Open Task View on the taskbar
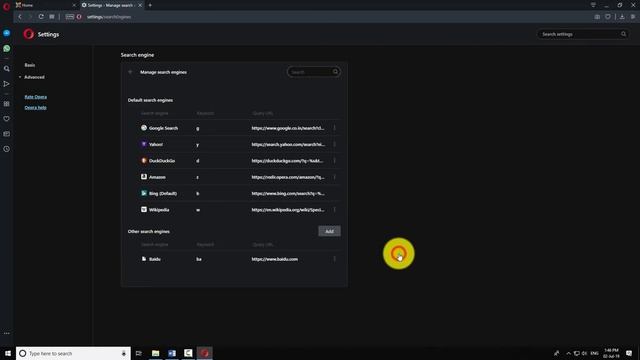Viewport: 640px width, 360px height. point(139,353)
